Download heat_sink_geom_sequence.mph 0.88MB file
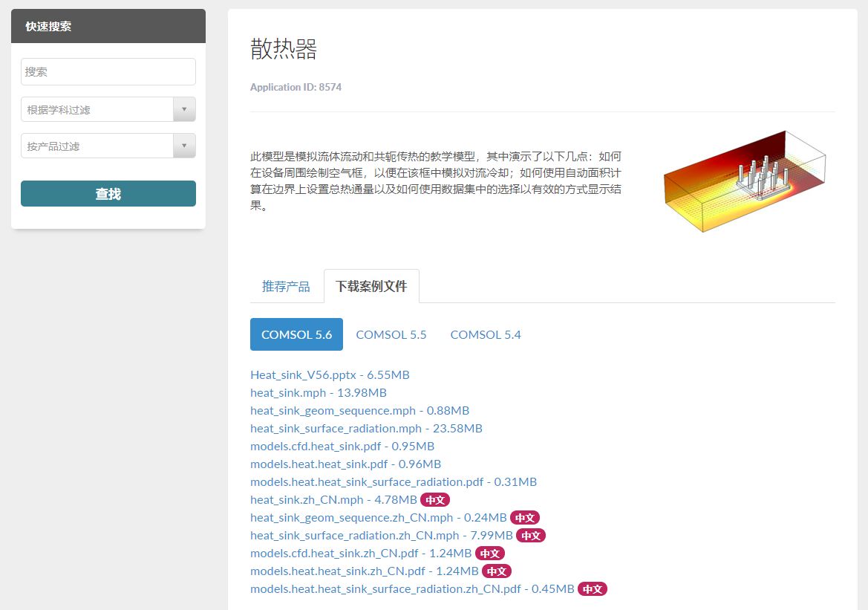Image resolution: width=868 pixels, height=610 pixels. point(360,411)
